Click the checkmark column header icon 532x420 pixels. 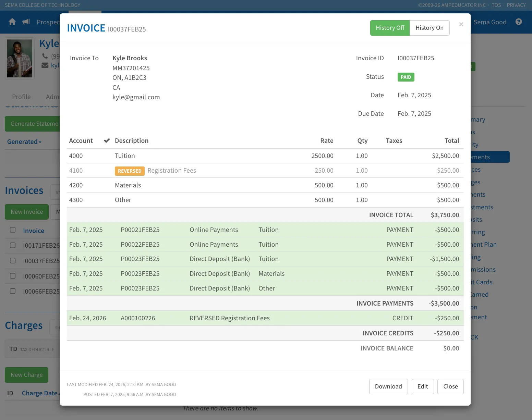pos(107,140)
